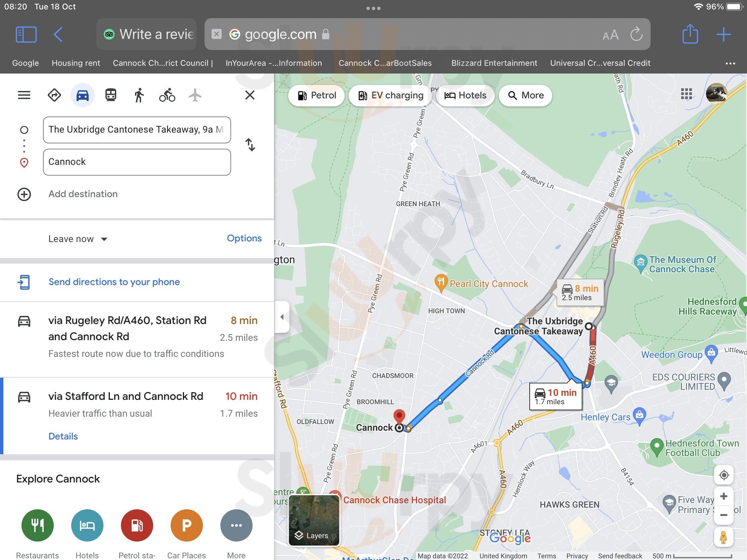747x560 pixels.
Task: Toggle the Hotels filter chip on map
Action: tap(465, 96)
